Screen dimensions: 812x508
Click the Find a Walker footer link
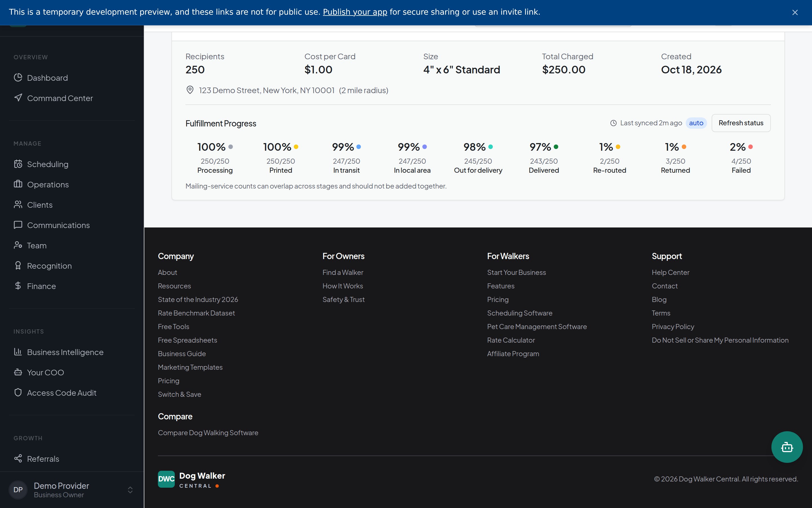click(x=343, y=272)
